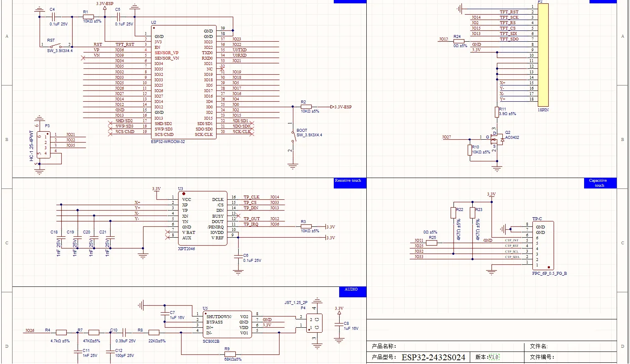The width and height of the screenshot is (630, 364).
Task: Click the blue AUDIO section label
Action: (x=351, y=291)
